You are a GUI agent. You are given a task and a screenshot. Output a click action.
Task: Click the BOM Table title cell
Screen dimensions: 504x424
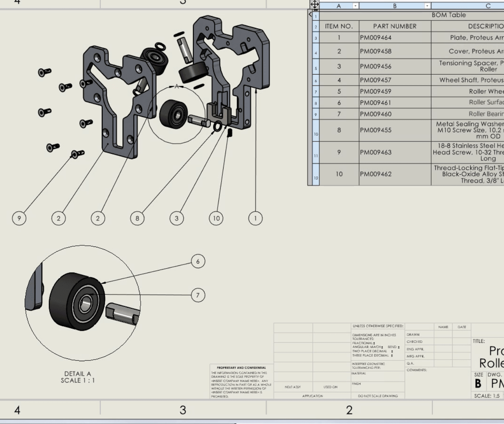tap(449, 15)
